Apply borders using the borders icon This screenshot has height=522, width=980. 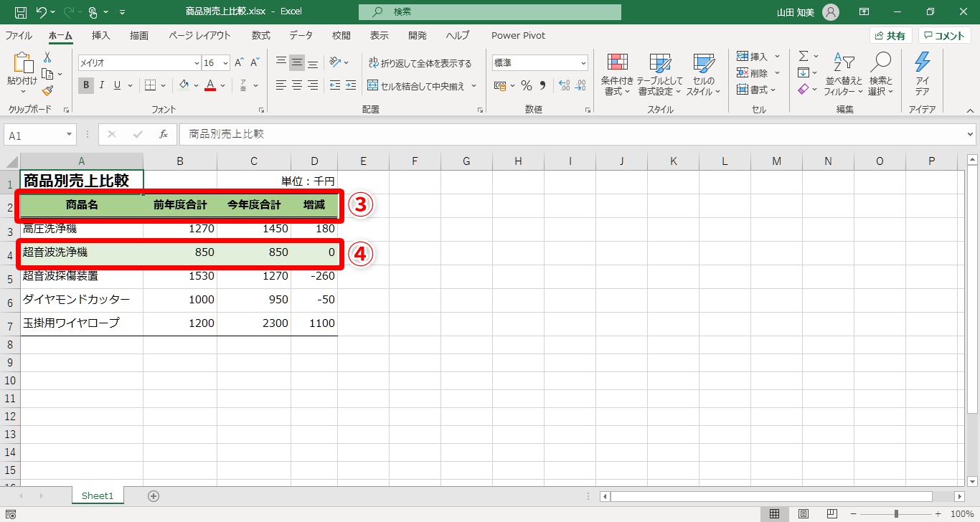tap(150, 85)
